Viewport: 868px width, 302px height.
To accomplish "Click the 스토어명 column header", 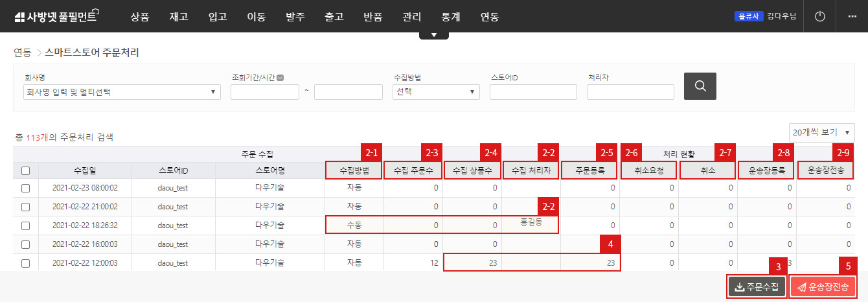I will [x=270, y=171].
